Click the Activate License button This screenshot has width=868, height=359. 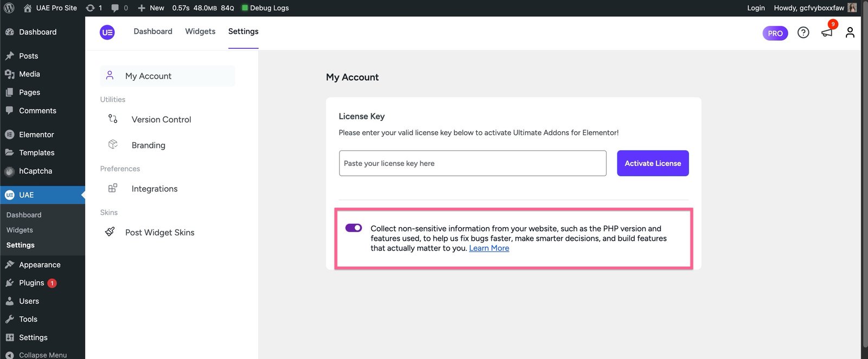(653, 163)
